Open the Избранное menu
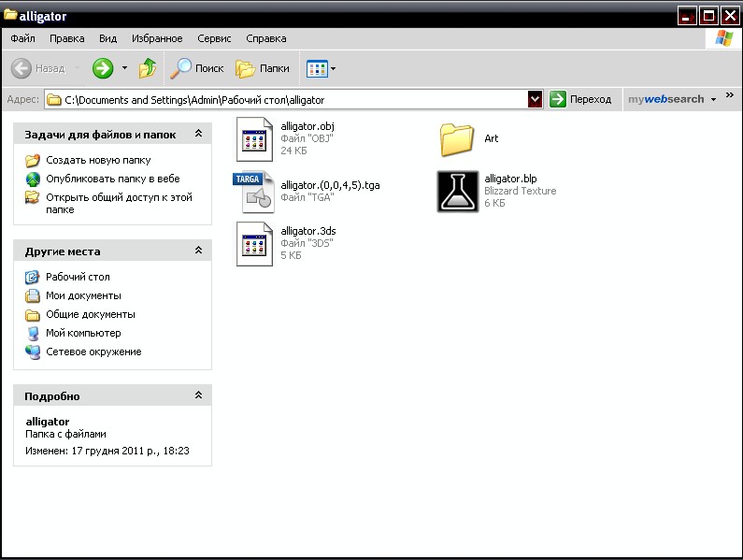 pos(157,38)
